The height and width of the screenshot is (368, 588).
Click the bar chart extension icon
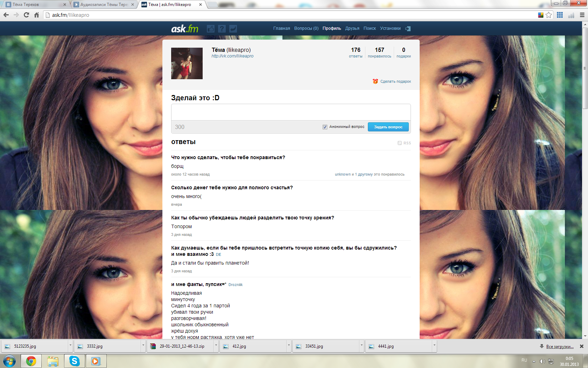click(x=571, y=15)
